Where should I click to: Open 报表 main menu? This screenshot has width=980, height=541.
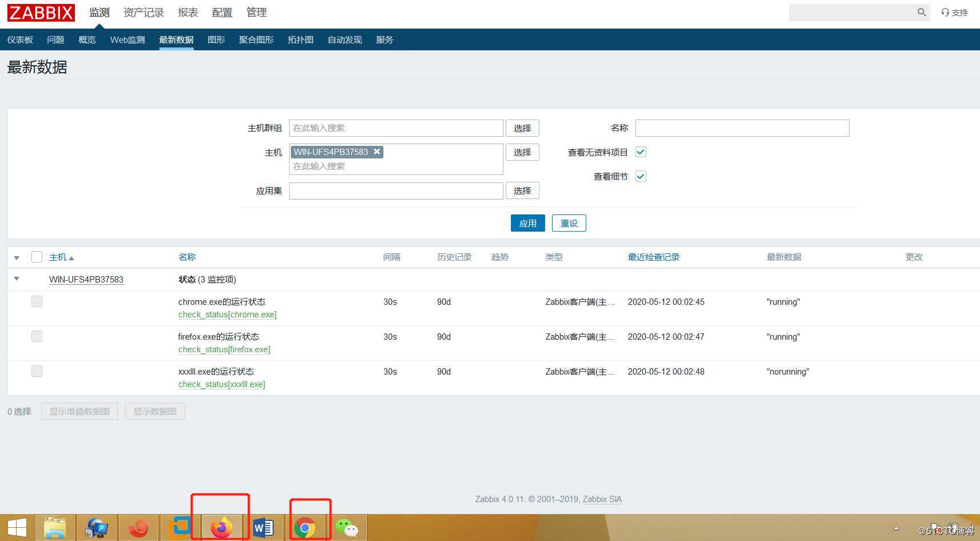188,13
